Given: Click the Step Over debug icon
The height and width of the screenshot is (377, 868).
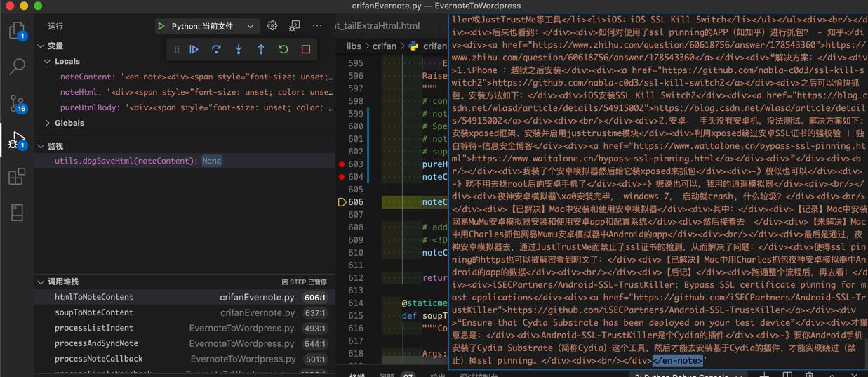Looking at the screenshot, I should pyautogui.click(x=216, y=49).
